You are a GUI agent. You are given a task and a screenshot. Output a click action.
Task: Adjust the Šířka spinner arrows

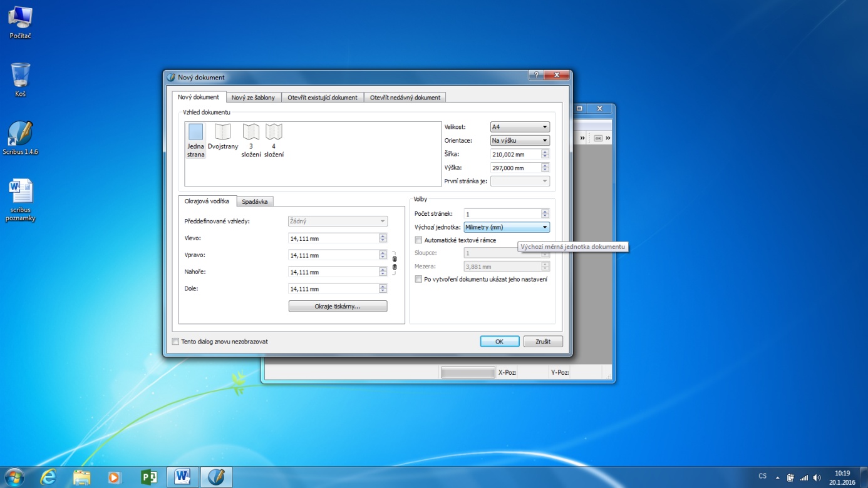click(545, 155)
